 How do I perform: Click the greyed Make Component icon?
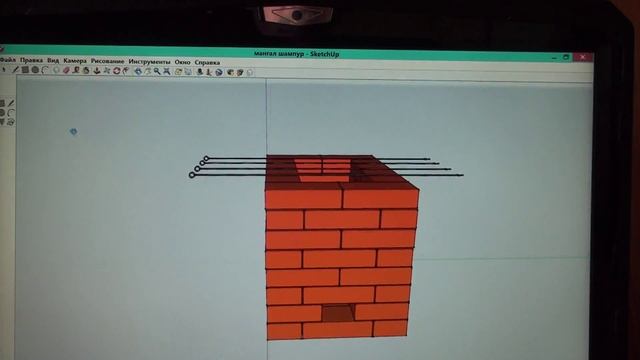pos(56,71)
